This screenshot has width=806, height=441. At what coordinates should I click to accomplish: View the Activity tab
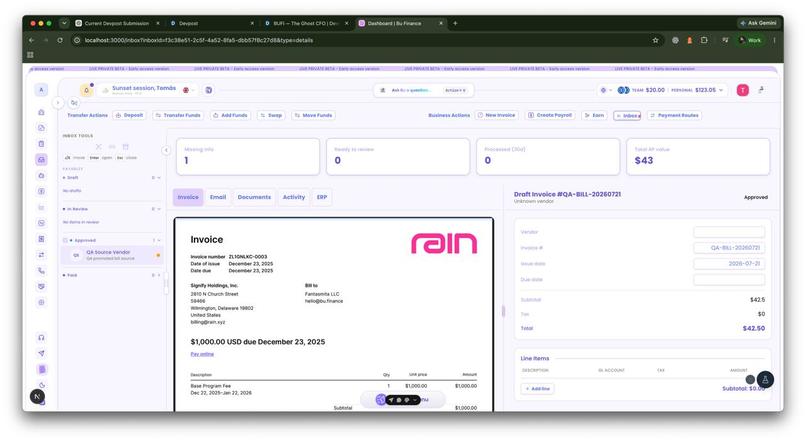point(294,197)
